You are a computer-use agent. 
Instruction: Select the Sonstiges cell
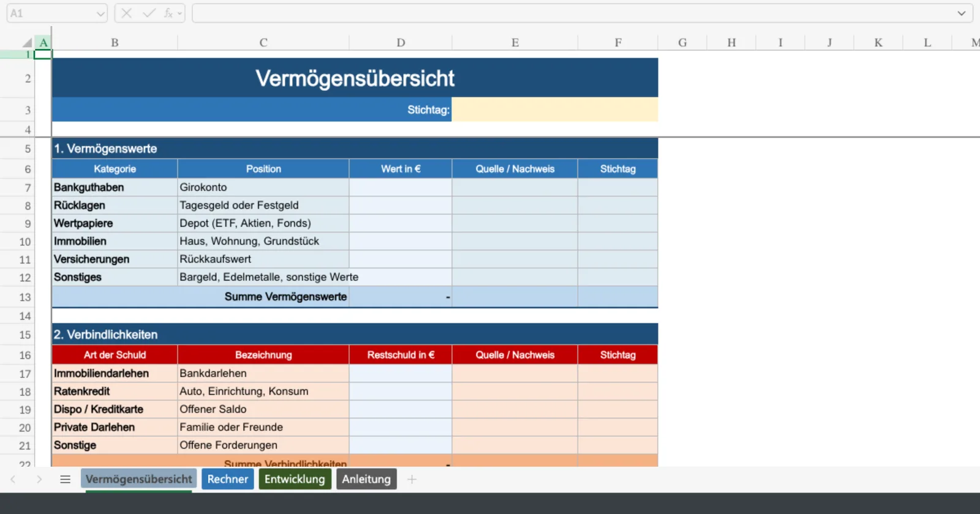click(115, 277)
